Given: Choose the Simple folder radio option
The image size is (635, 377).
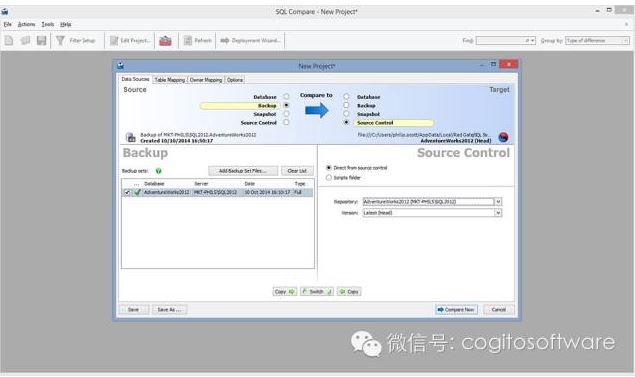Looking at the screenshot, I should [329, 178].
